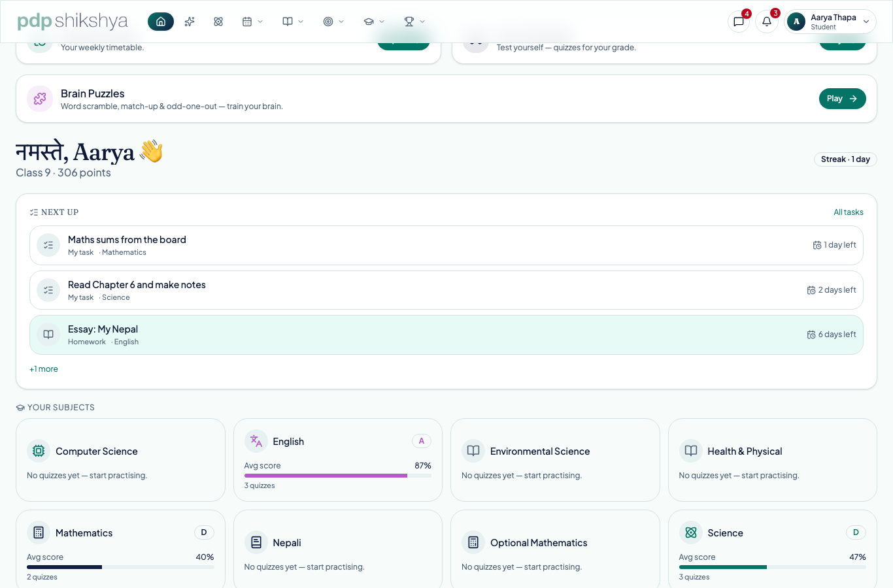Open the sparkles AI nav icon
The width and height of the screenshot is (893, 588).
(190, 22)
